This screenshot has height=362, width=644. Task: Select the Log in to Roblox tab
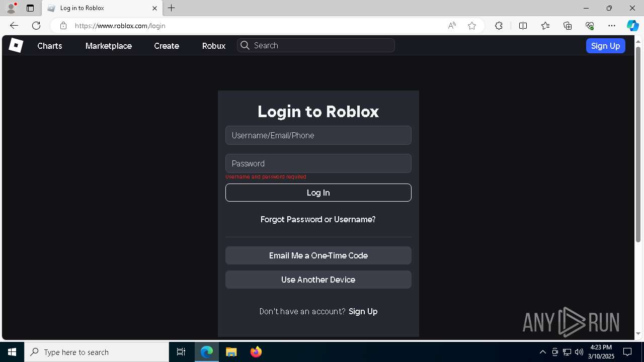pyautogui.click(x=102, y=8)
